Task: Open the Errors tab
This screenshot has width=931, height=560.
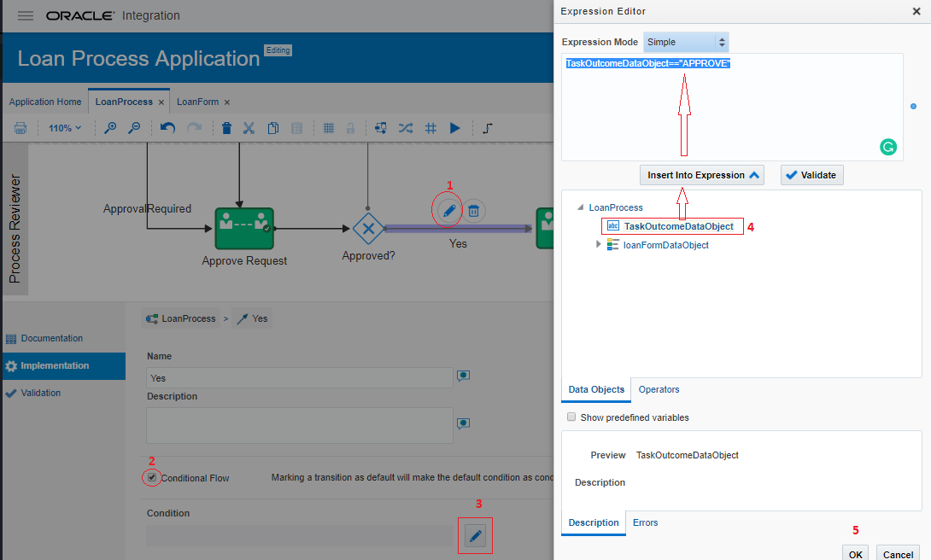Action: 645,522
